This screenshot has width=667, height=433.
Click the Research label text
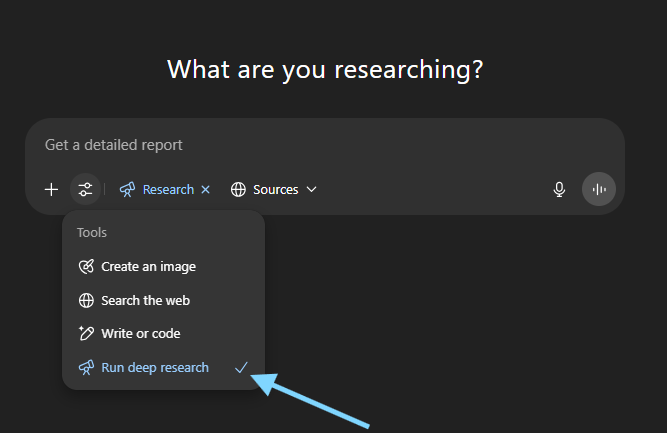click(168, 190)
